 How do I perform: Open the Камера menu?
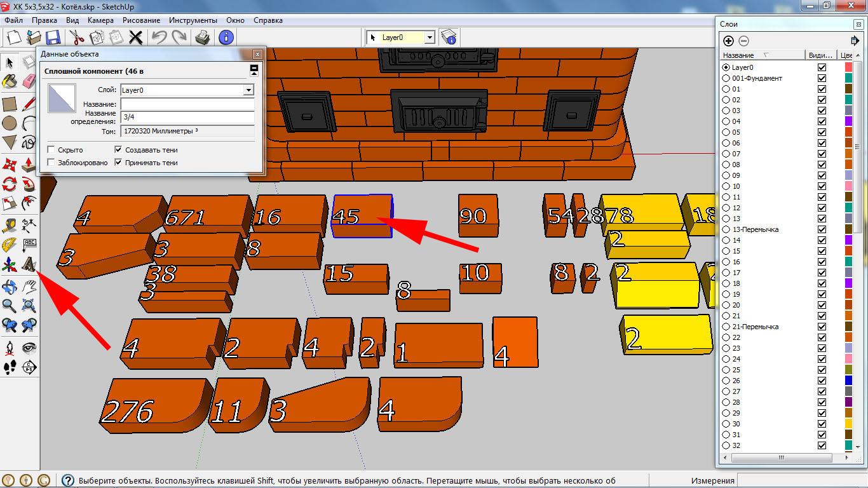click(x=100, y=20)
